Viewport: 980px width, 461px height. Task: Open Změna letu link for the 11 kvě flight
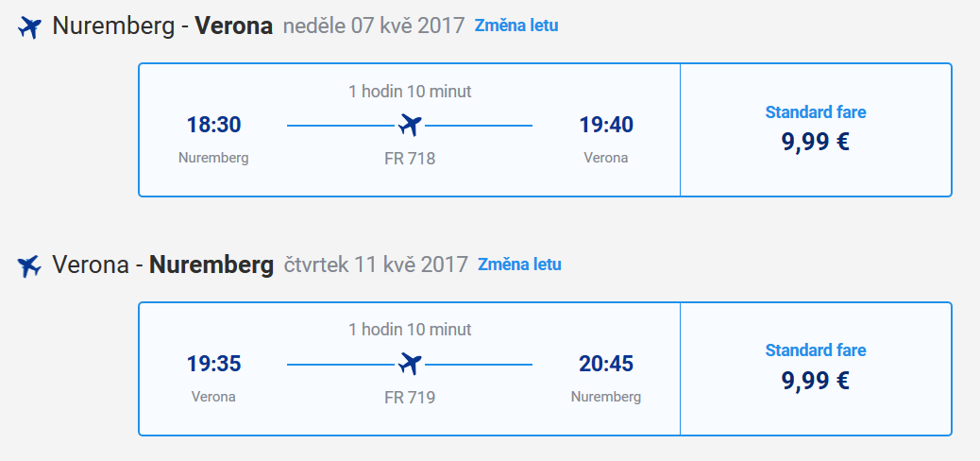(519, 265)
